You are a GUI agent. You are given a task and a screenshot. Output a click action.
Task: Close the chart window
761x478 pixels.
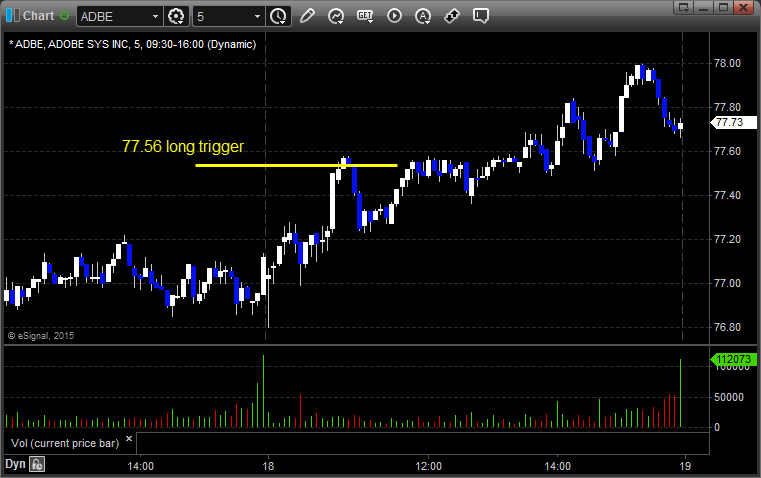(744, 7)
